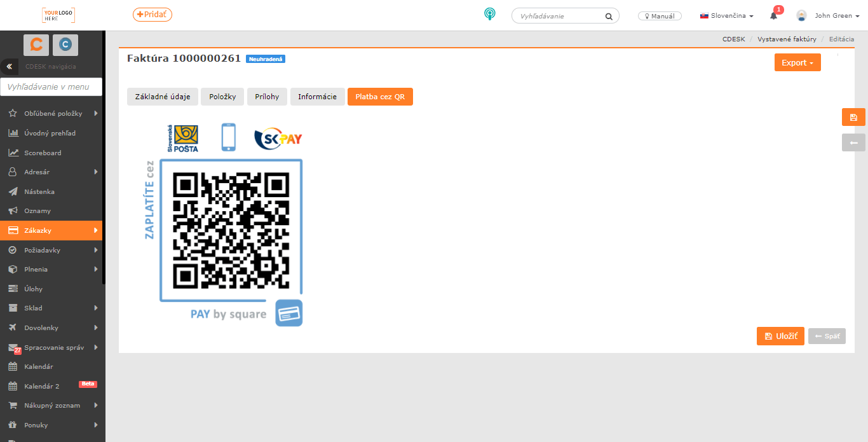Open the notifications bell
The width and height of the screenshot is (868, 442).
tap(774, 16)
